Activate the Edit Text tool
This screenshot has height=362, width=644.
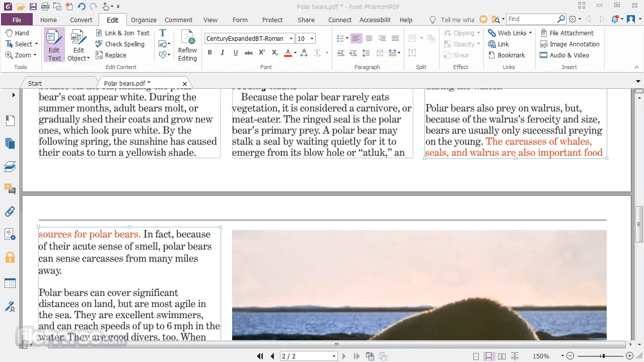[x=54, y=45]
